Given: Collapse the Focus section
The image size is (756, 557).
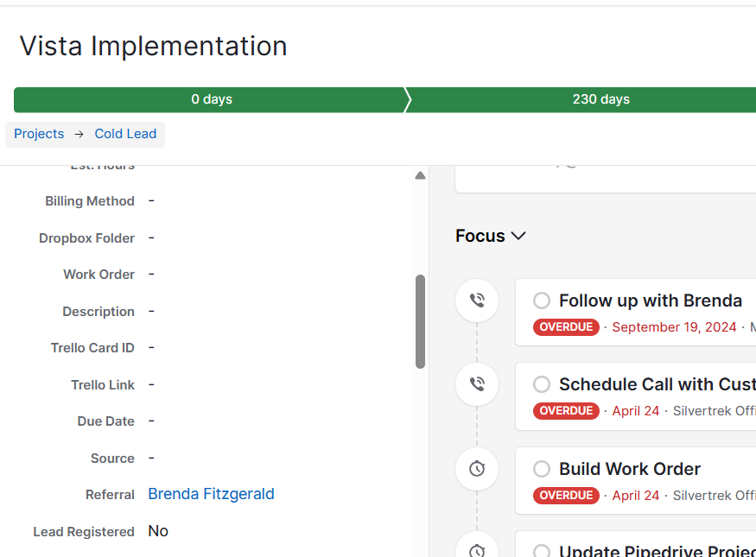Looking at the screenshot, I should (x=491, y=236).
